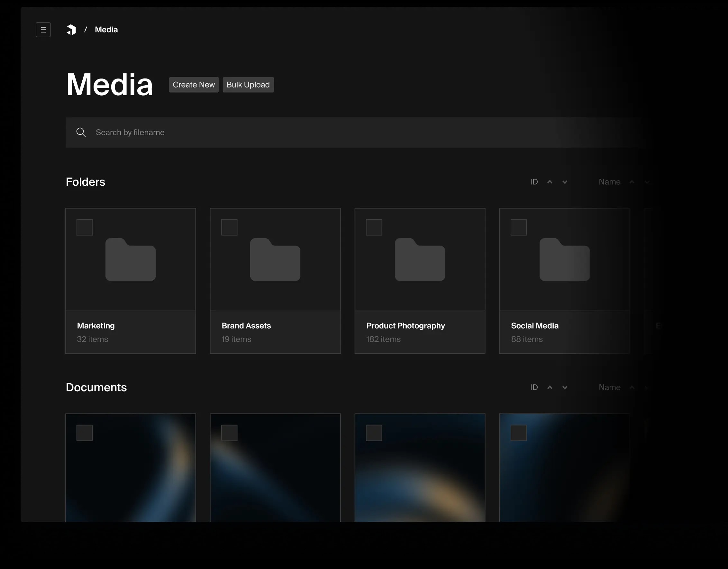The height and width of the screenshot is (569, 728).
Task: Click the Documents ID sort label
Action: (534, 387)
